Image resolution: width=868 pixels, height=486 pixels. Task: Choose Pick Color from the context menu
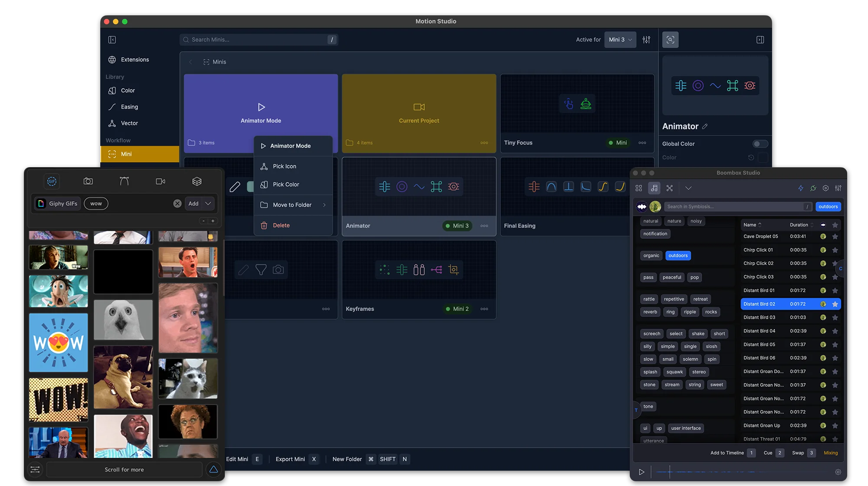(x=286, y=185)
